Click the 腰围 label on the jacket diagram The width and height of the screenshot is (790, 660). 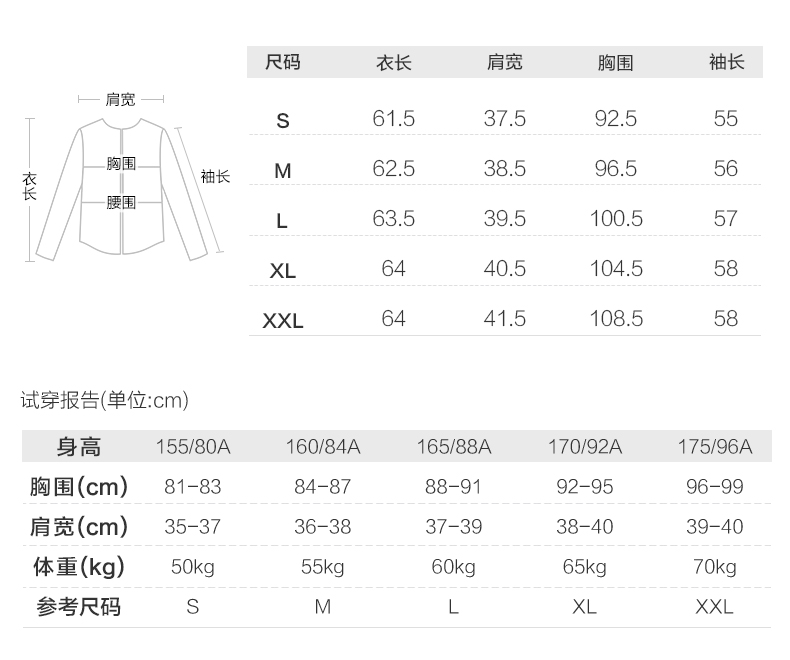[121, 203]
